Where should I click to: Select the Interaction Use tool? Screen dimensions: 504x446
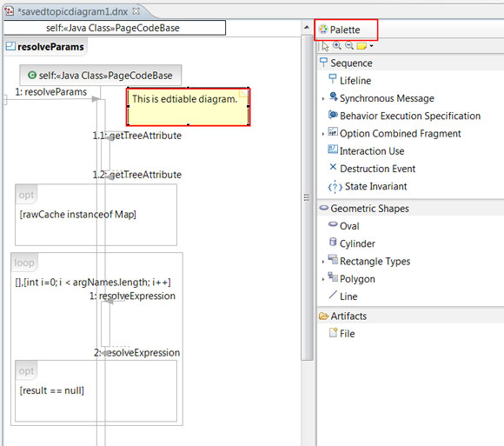(366, 150)
